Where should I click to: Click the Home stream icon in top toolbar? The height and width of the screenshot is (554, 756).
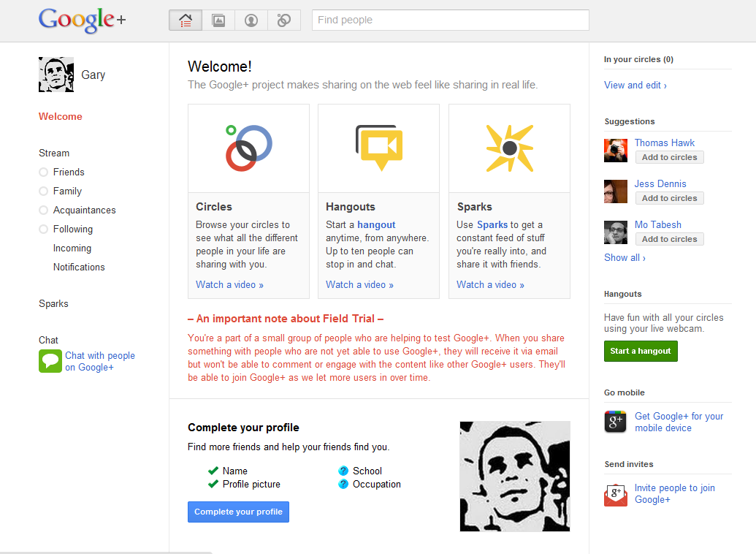point(186,20)
